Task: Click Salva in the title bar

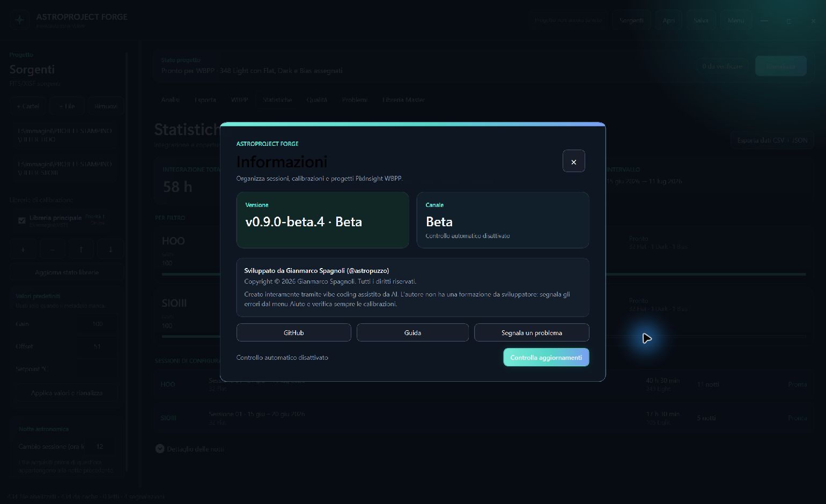Action: [x=701, y=20]
